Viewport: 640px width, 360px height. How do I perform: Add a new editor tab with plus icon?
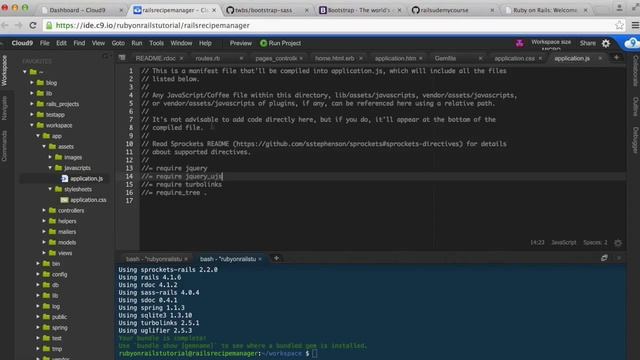[x=616, y=58]
